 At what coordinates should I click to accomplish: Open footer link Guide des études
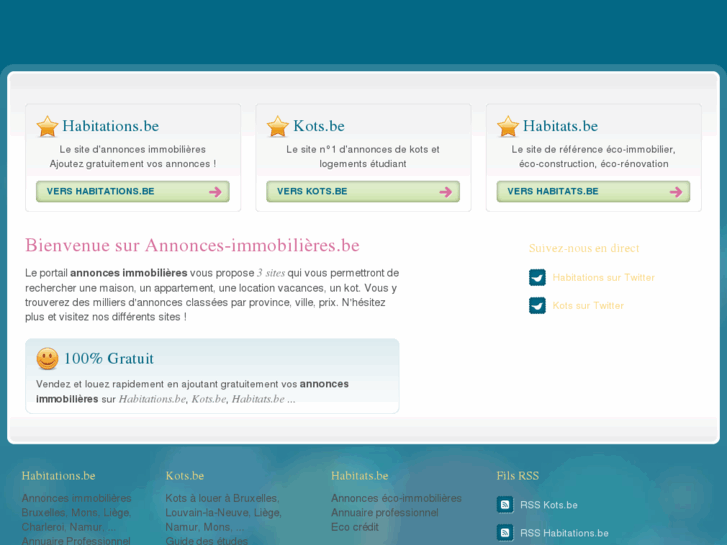click(x=207, y=540)
